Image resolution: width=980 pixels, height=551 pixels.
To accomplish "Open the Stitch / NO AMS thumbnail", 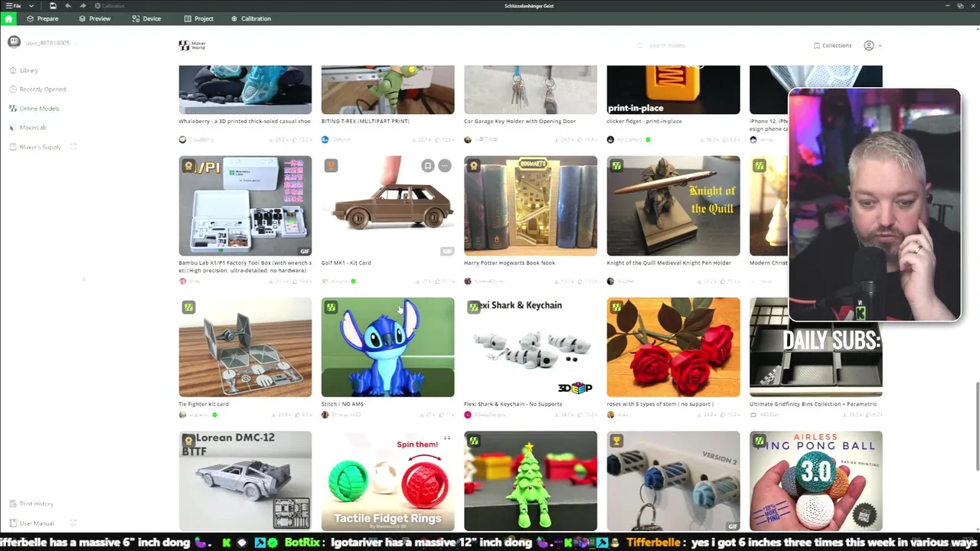I will point(387,347).
